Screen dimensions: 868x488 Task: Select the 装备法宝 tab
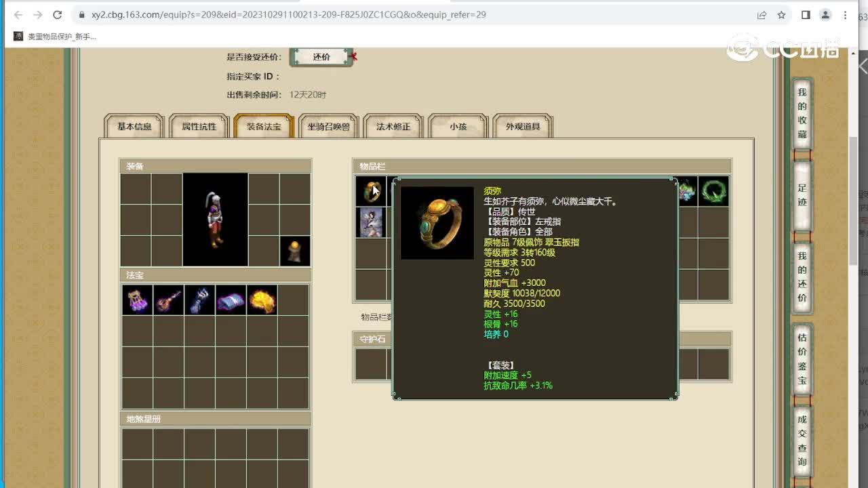click(264, 127)
